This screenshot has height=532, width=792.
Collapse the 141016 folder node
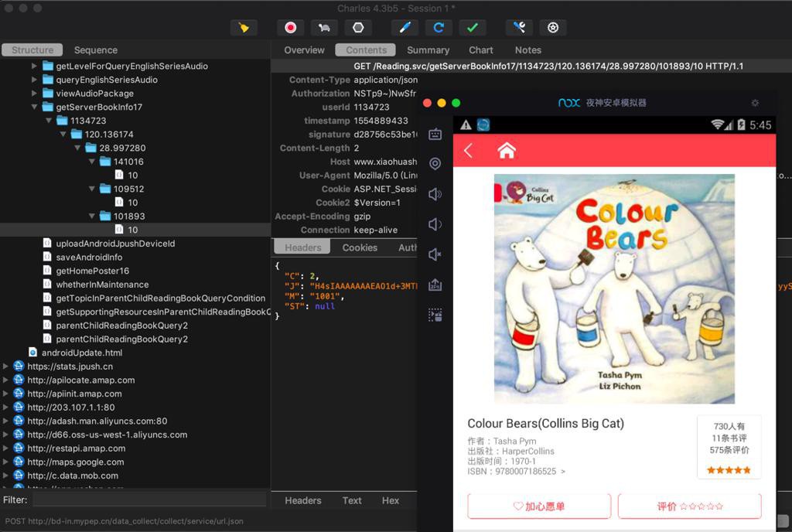click(91, 162)
